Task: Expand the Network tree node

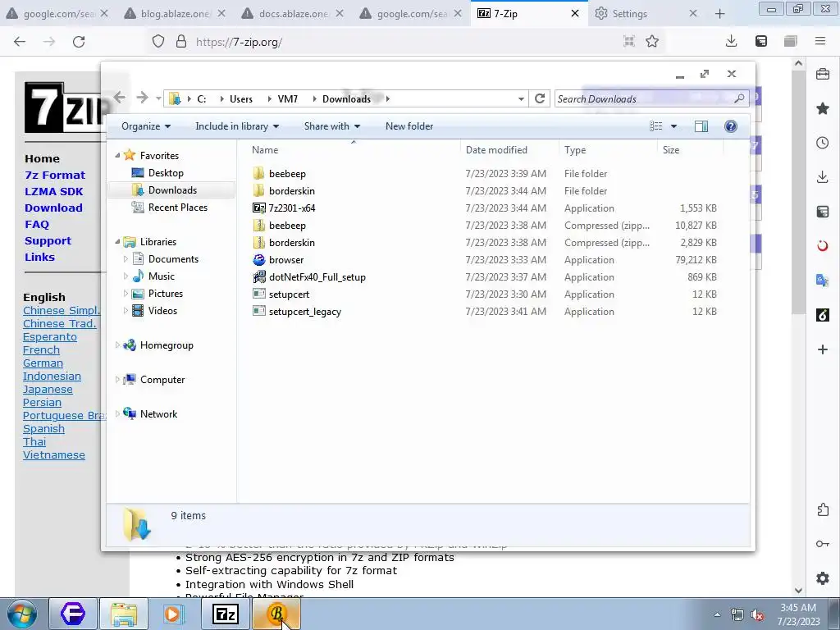Action: 117,413
